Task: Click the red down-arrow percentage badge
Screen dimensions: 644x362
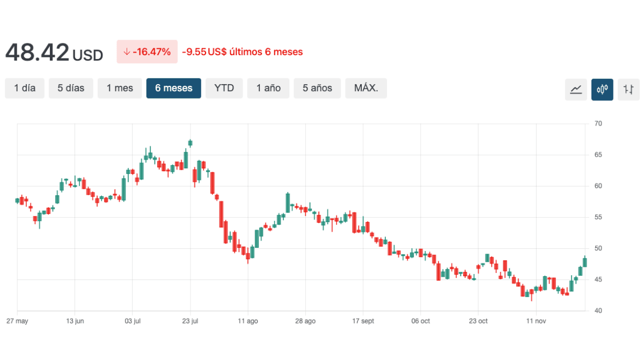Action: click(x=147, y=52)
